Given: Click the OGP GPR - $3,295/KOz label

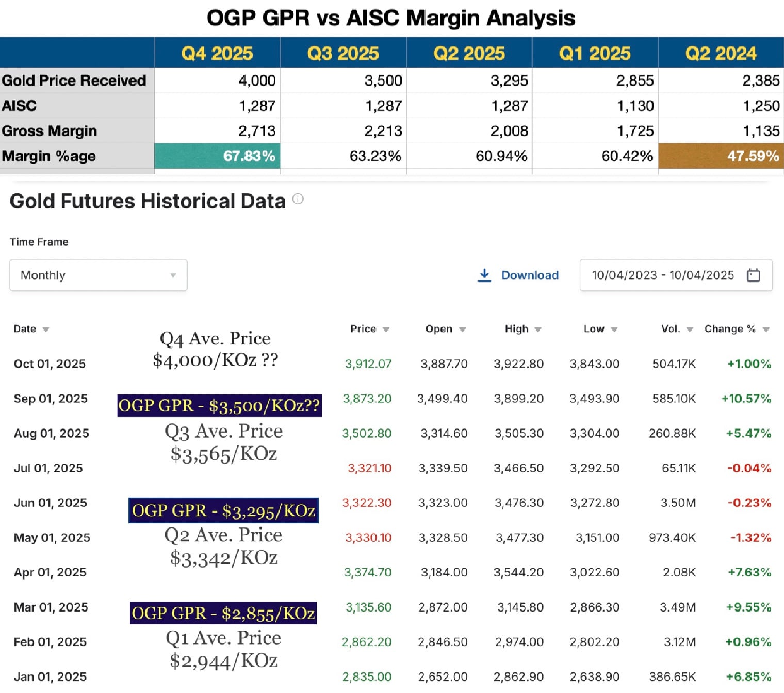Looking at the screenshot, I should click(223, 510).
